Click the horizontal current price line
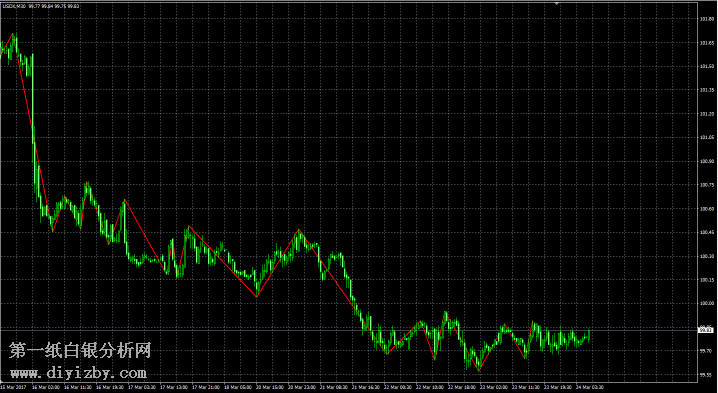 [x=348, y=329]
